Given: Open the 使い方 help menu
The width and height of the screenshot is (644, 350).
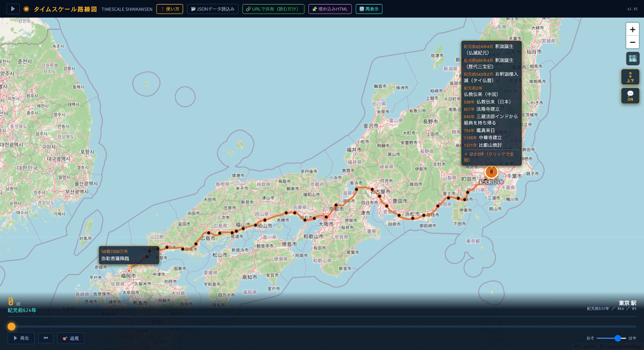Looking at the screenshot, I should (x=170, y=9).
